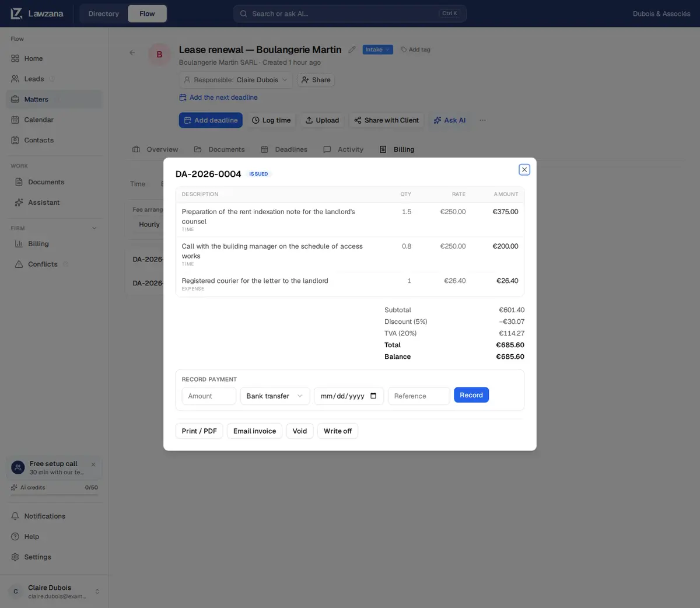Click the AI credits progress bar

54,495
